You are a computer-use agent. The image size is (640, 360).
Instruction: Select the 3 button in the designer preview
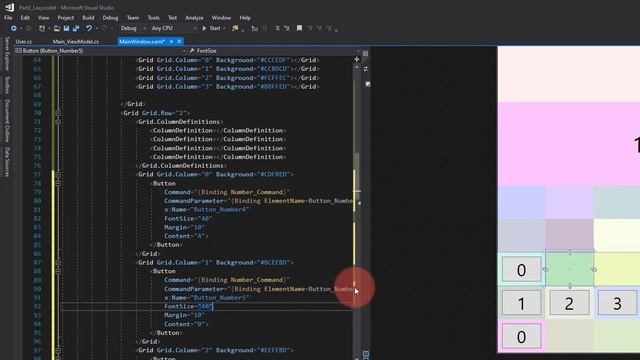tap(617, 303)
